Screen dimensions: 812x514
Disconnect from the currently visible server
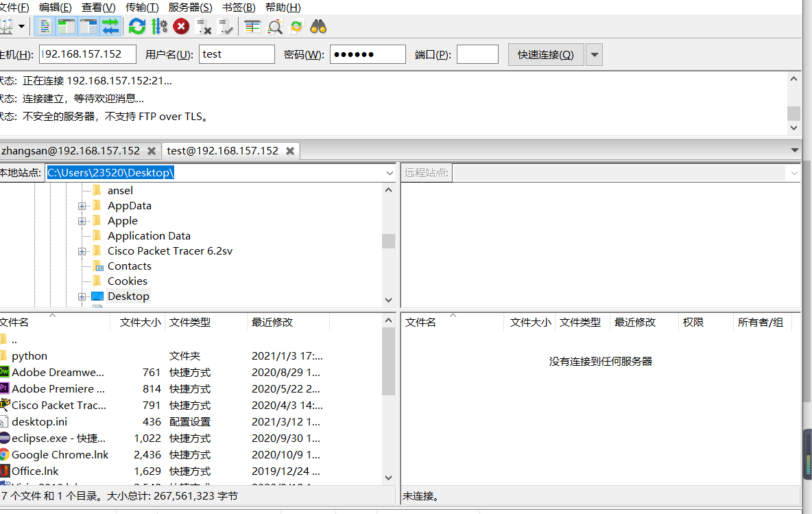[203, 27]
